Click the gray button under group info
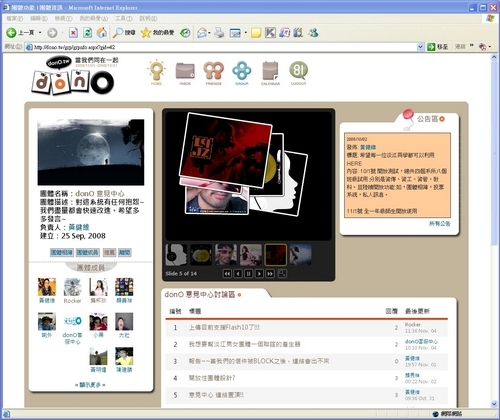Screen dimensions: 500x420 tap(109, 252)
